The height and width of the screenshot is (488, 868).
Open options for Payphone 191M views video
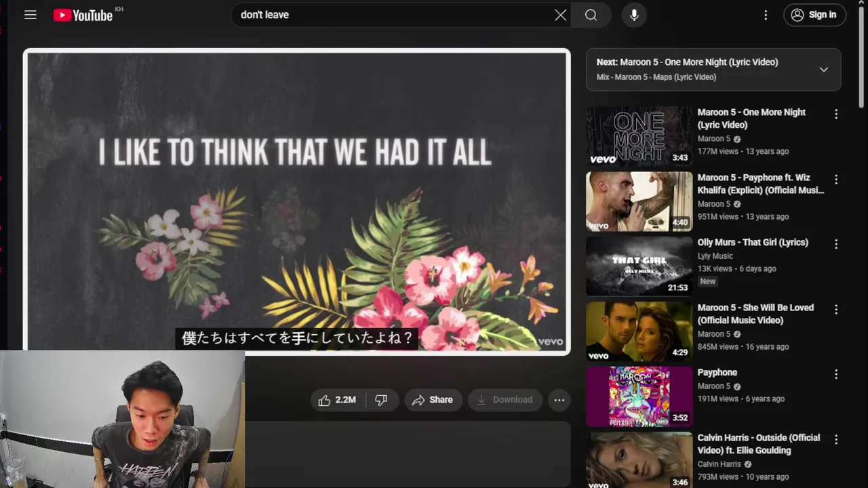point(836,374)
